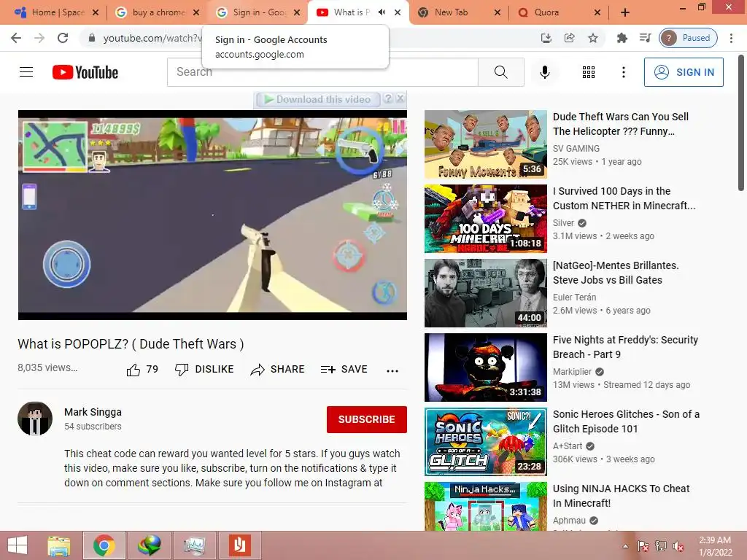Open the monitor app on taskbar
Screen dimensions: 747x560
(194, 545)
